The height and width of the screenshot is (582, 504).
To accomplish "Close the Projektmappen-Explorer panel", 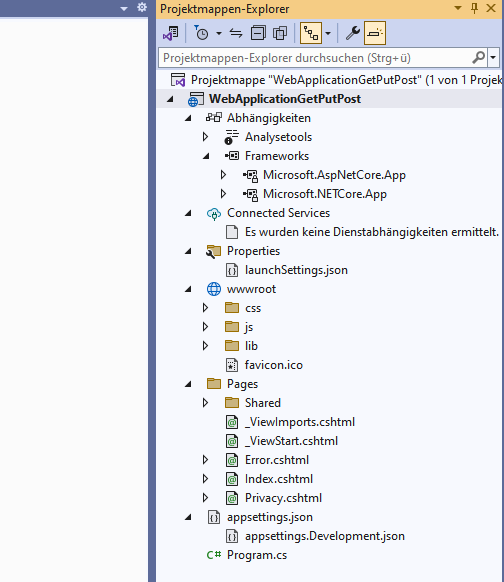I will [x=491, y=8].
